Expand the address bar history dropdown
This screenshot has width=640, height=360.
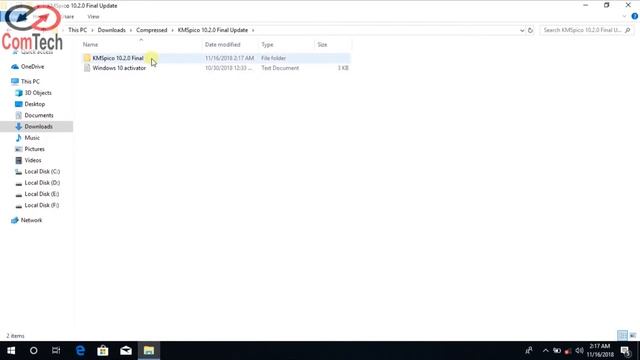click(522, 31)
